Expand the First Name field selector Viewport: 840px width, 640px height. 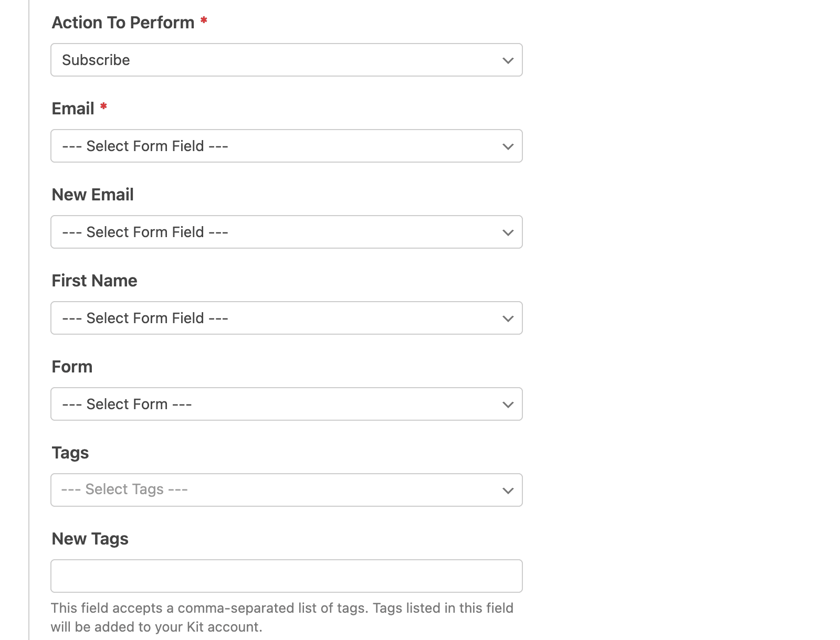point(286,318)
